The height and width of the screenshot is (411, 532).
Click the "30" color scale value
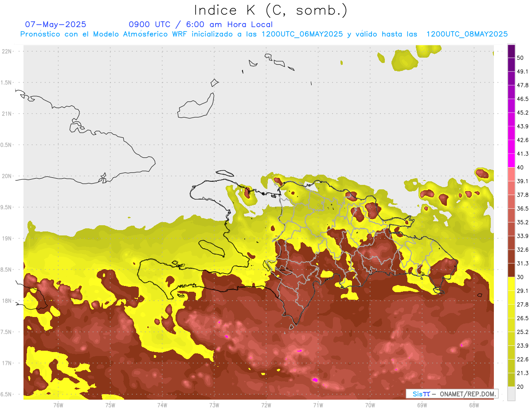coord(521,277)
